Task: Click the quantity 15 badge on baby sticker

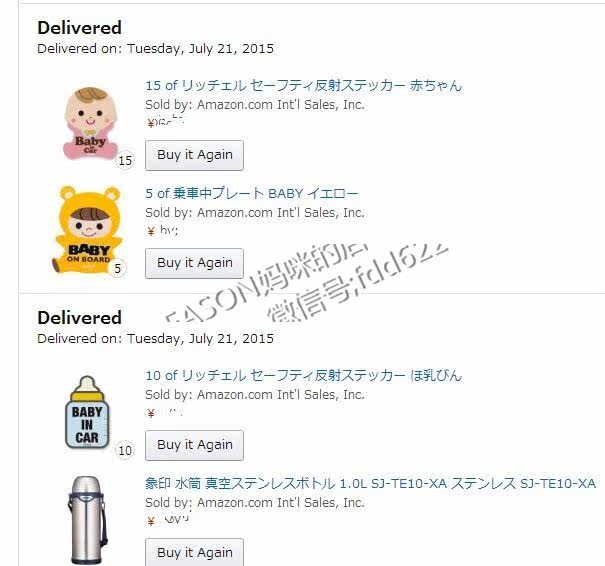Action: coord(125,160)
